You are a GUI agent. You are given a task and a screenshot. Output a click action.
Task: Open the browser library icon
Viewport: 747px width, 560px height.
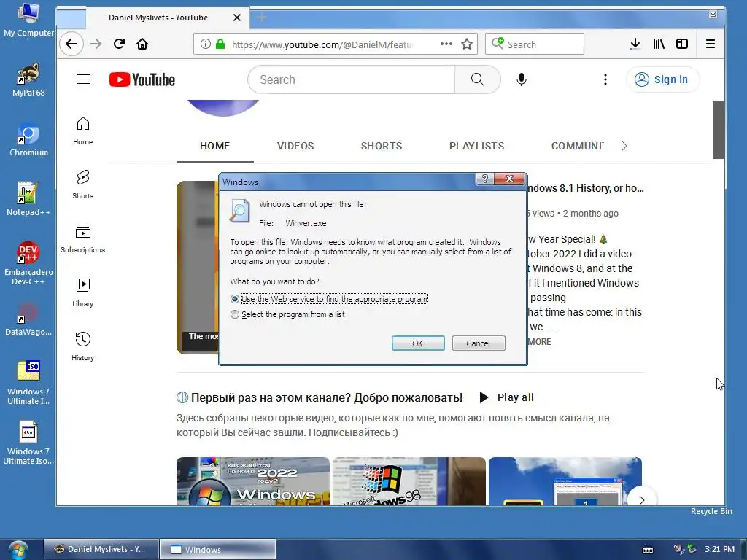(659, 44)
